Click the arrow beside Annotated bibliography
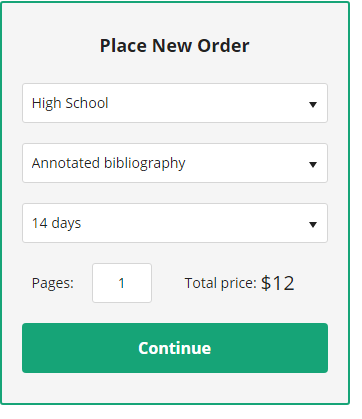362x419 pixels. [312, 165]
